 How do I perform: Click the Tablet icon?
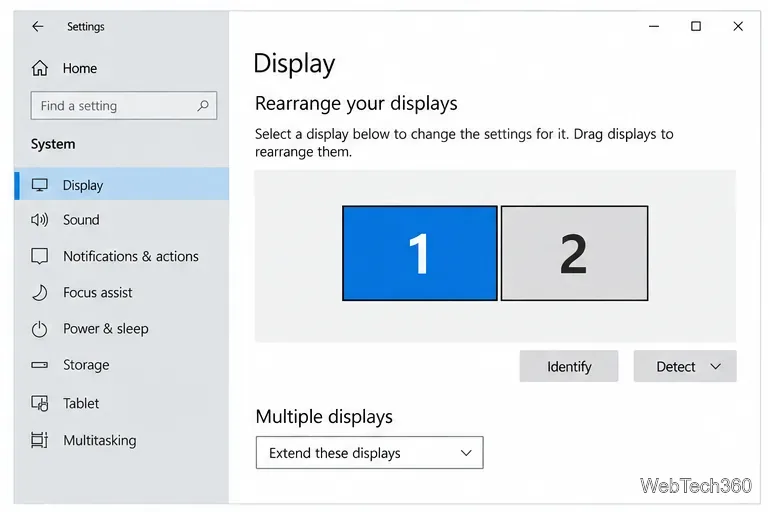coord(40,403)
